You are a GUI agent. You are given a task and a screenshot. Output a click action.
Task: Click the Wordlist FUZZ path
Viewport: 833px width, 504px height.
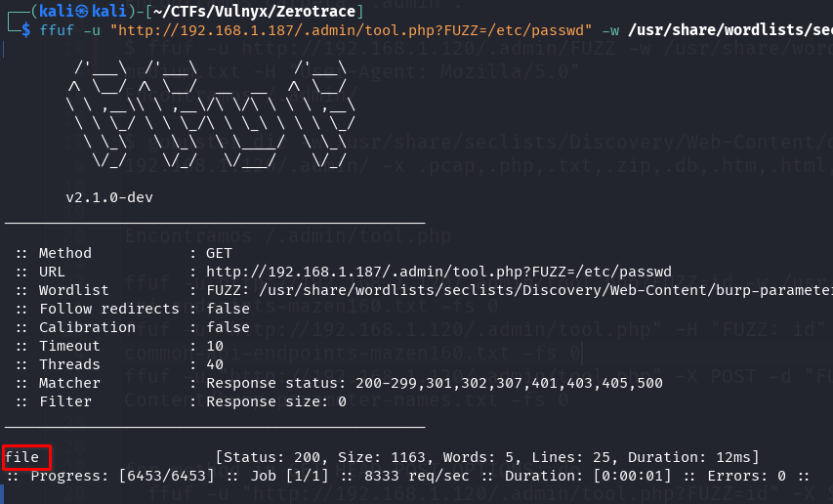click(519, 290)
